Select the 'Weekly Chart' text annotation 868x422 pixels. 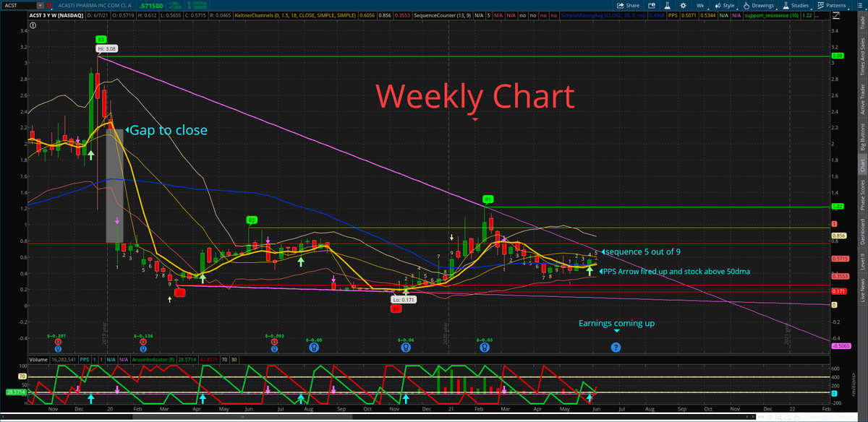click(x=475, y=96)
